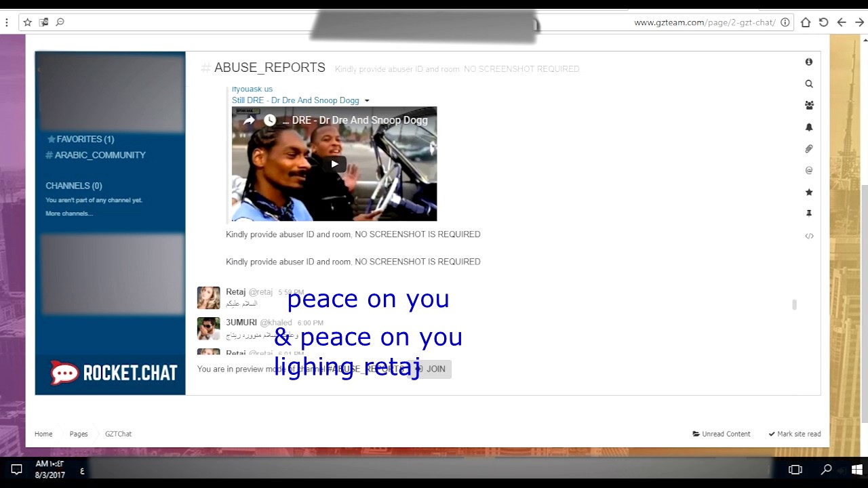
Task: Click browser bookmark star icon
Action: pyautogui.click(x=27, y=22)
